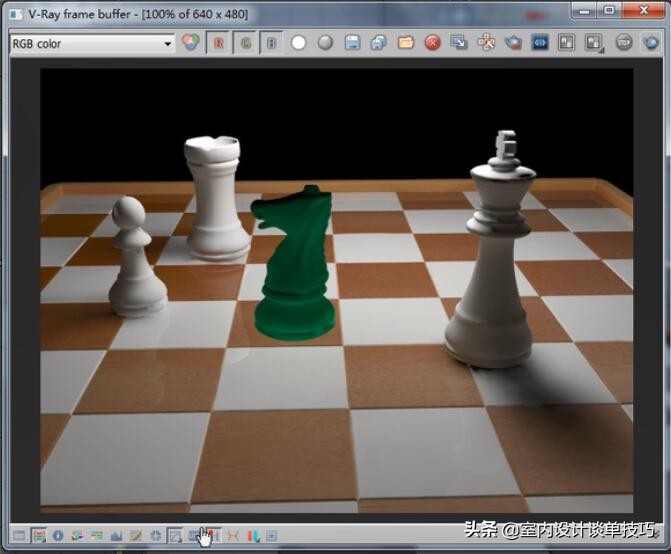Click the bottom-bar plus square icon
Viewport: 671px width, 554px height.
click(x=272, y=535)
